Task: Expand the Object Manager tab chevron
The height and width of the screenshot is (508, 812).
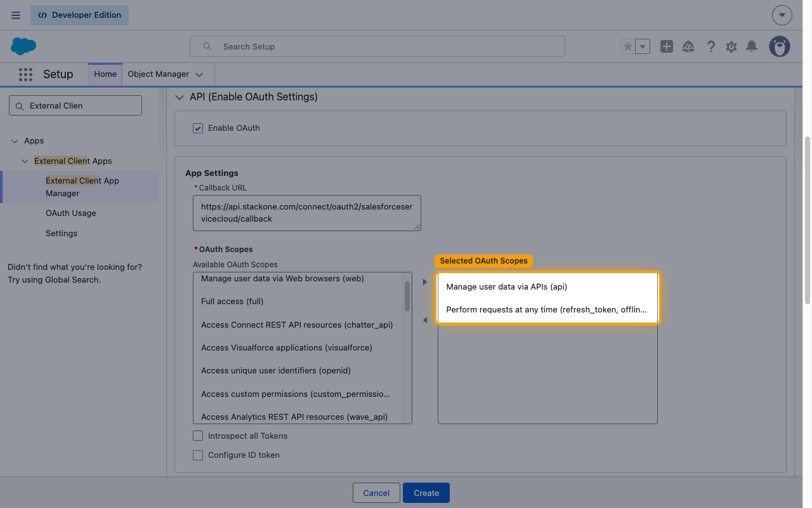Action: 199,74
